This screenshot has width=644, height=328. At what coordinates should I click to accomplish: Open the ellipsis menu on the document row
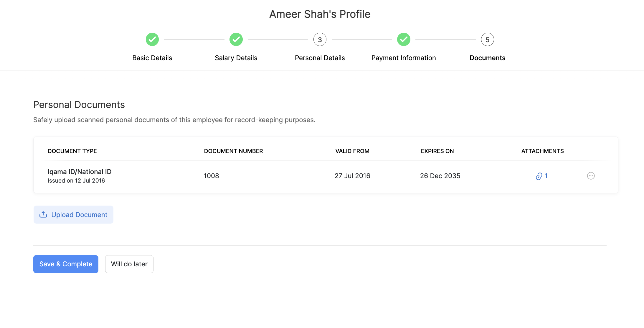(x=591, y=176)
